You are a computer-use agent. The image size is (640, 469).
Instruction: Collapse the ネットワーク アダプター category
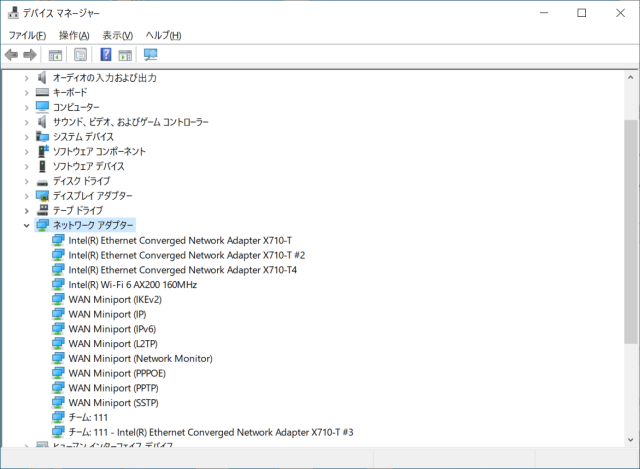tap(27, 225)
